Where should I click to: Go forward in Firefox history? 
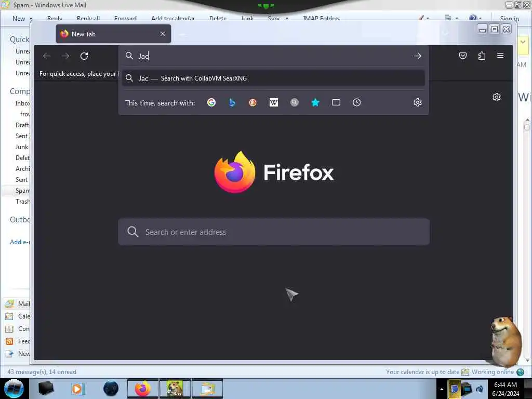65,56
